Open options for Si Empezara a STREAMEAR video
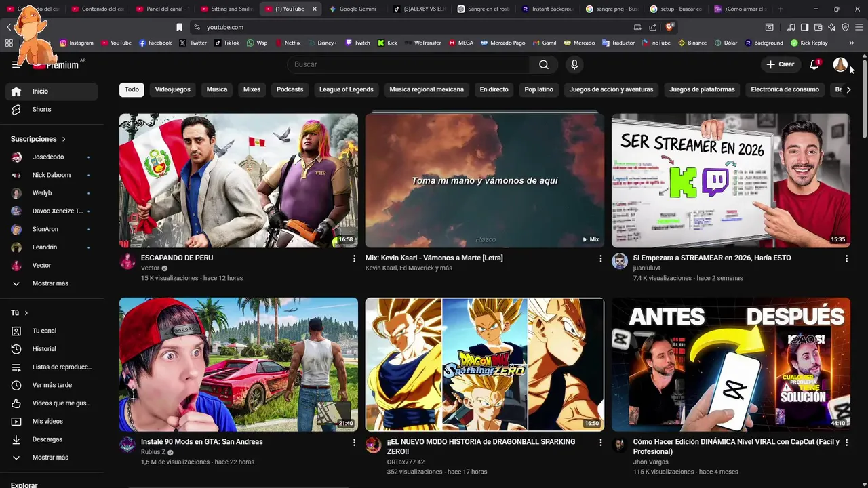Image resolution: width=868 pixels, height=488 pixels. (846, 258)
